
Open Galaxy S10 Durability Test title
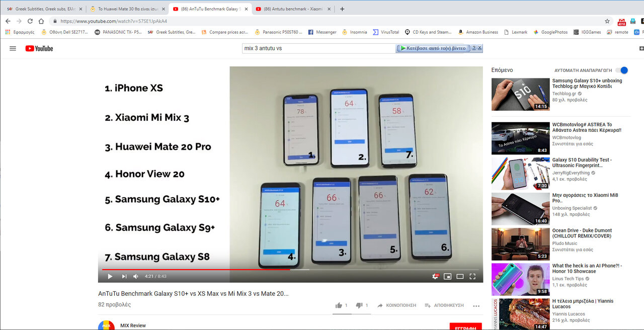pos(582,162)
